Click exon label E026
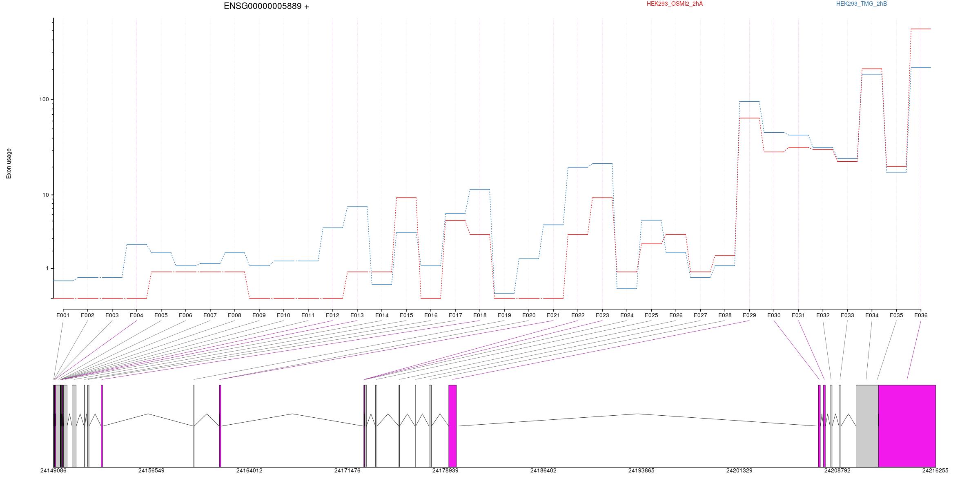Viewport: 980px width, 490px height. coord(676,315)
